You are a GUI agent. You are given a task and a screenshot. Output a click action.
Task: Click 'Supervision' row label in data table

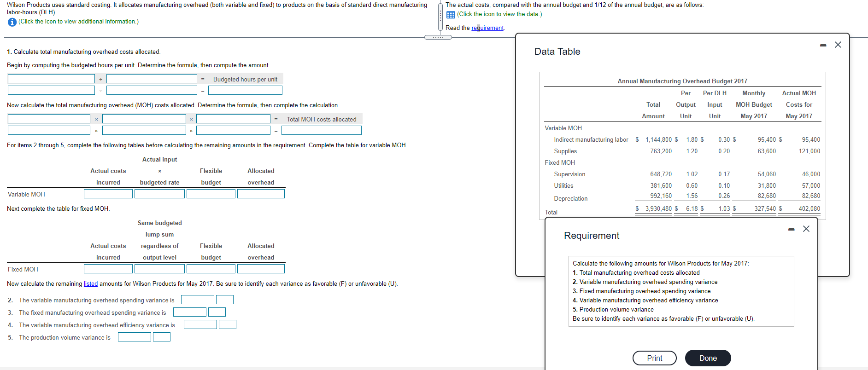569,174
